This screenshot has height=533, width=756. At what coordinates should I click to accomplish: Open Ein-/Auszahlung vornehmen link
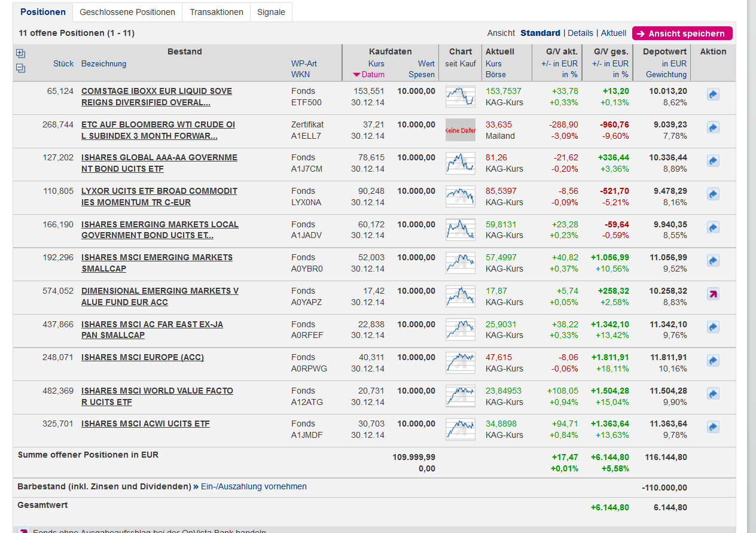(254, 486)
